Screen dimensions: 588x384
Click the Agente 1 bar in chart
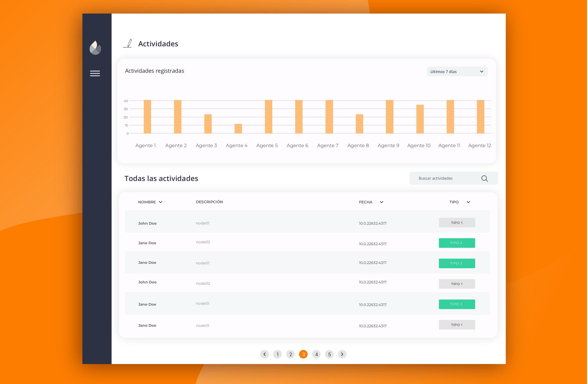147,117
